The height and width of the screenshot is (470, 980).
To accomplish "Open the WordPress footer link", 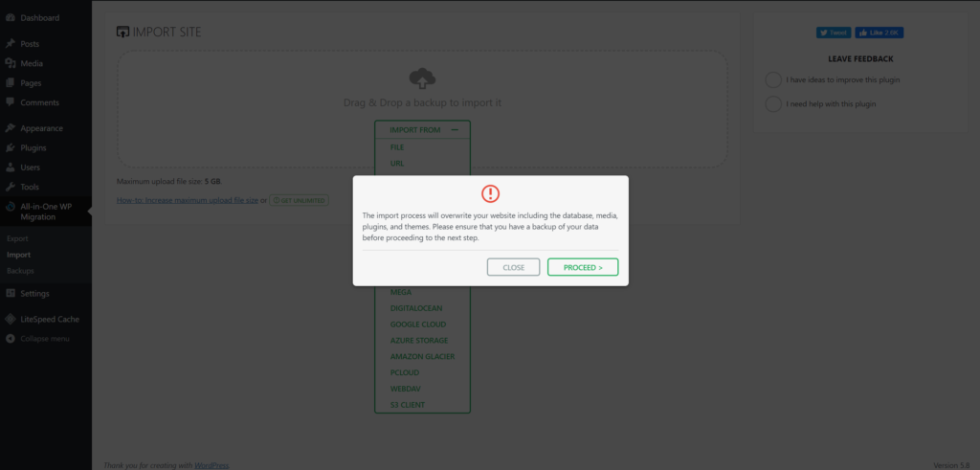I will pyautogui.click(x=212, y=465).
